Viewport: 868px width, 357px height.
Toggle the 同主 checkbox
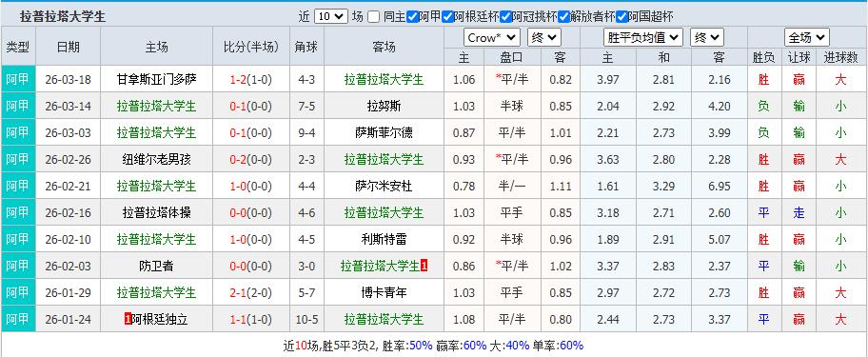(x=374, y=16)
